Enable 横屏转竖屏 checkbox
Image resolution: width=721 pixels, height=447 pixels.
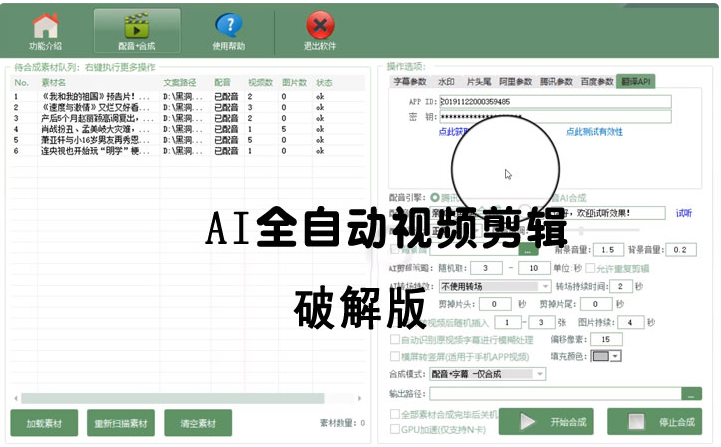[395, 356]
